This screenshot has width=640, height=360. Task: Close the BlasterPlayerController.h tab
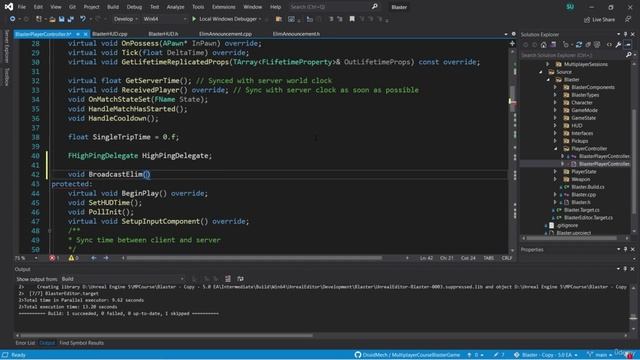[85, 34]
